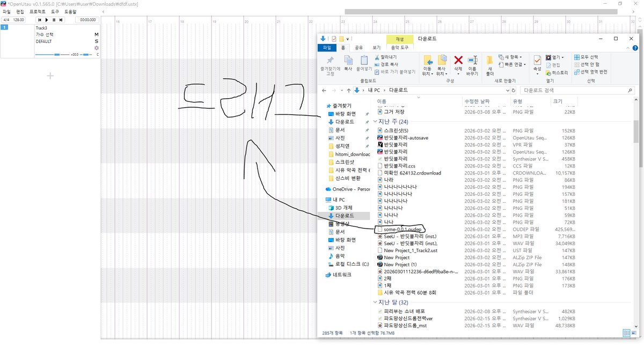This screenshot has width=644, height=345.
Task: Select 로컬 디스크 (C:) in sidebar
Action: (348, 264)
